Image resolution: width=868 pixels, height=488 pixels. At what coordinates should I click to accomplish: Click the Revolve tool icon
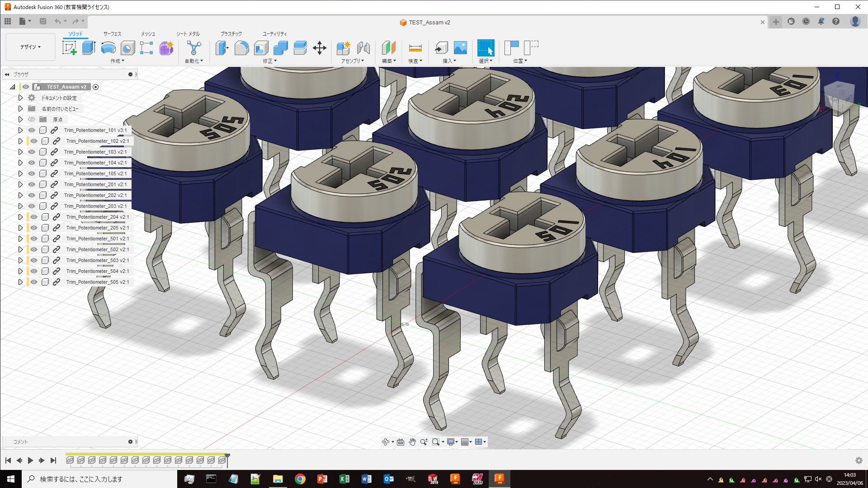pos(108,48)
